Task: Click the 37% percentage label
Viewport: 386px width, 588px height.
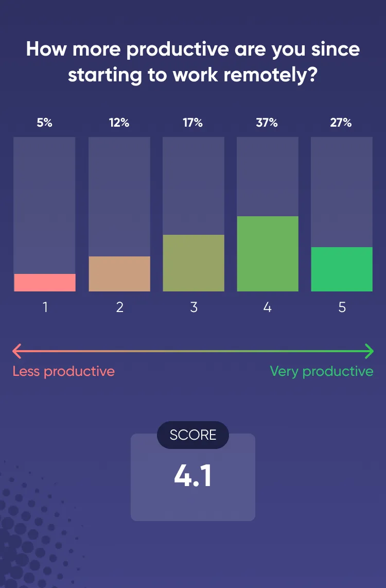Action: [x=267, y=123]
